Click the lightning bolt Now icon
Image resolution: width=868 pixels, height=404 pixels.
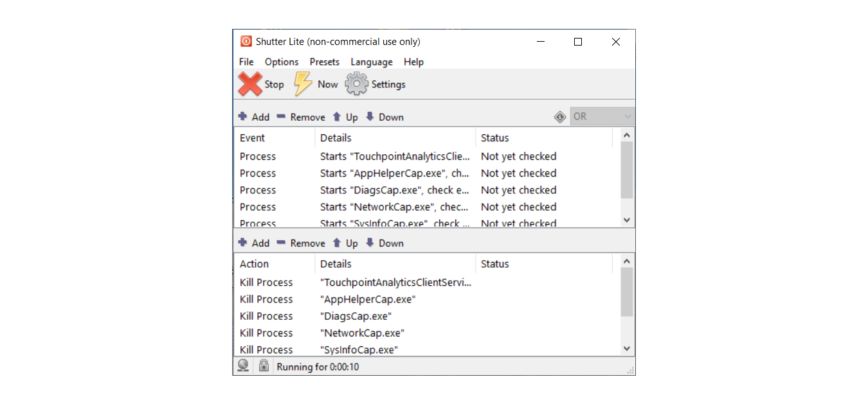pyautogui.click(x=303, y=84)
